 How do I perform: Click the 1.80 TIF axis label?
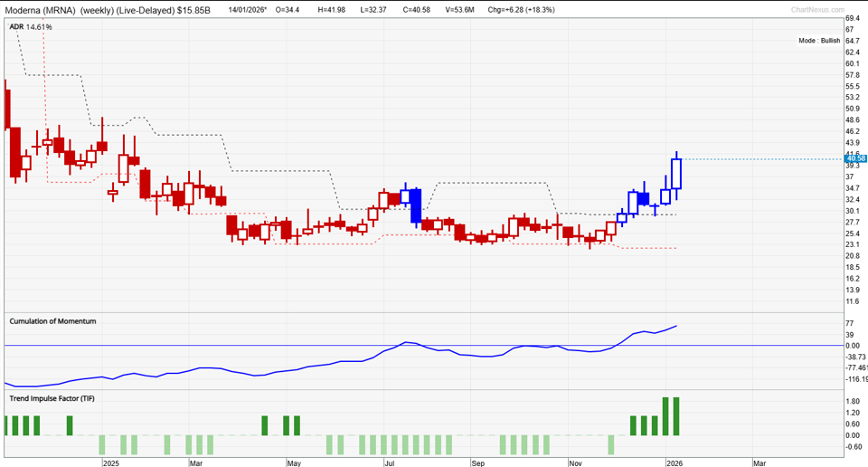[x=853, y=401]
